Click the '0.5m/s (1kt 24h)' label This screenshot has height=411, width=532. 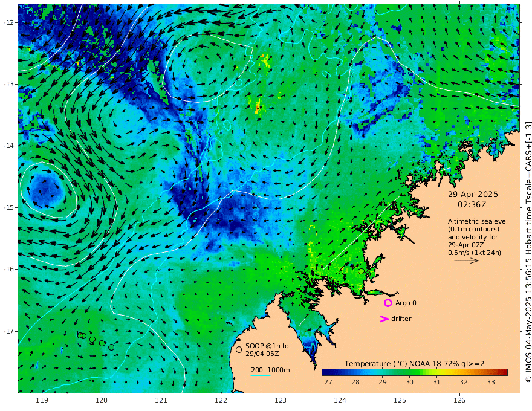pos(475,253)
